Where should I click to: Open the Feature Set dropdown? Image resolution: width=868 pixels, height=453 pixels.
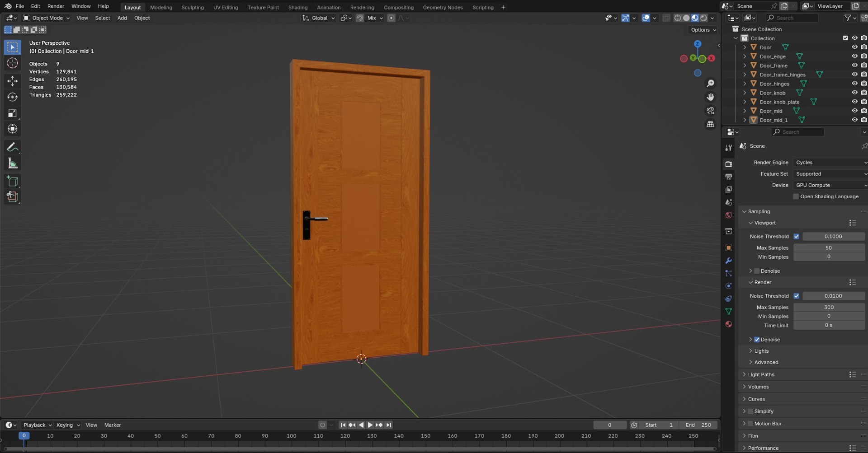coord(830,174)
